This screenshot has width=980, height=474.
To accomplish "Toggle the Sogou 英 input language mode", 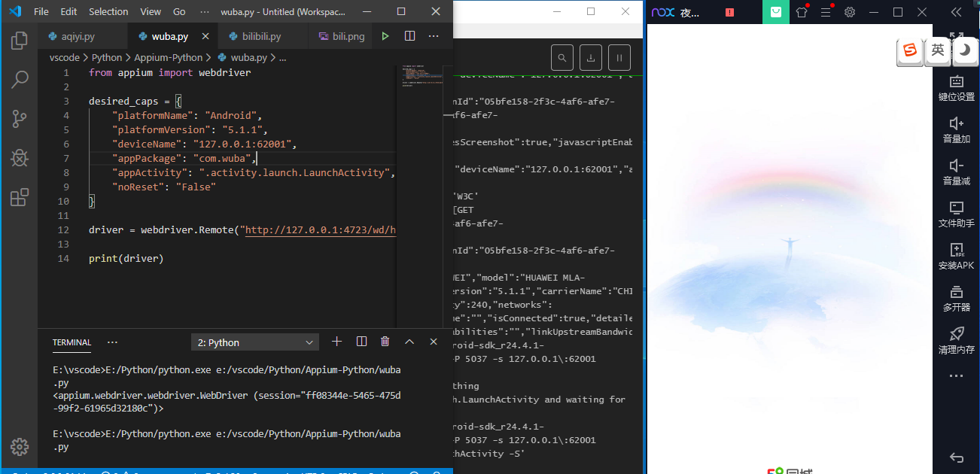I will 937,50.
